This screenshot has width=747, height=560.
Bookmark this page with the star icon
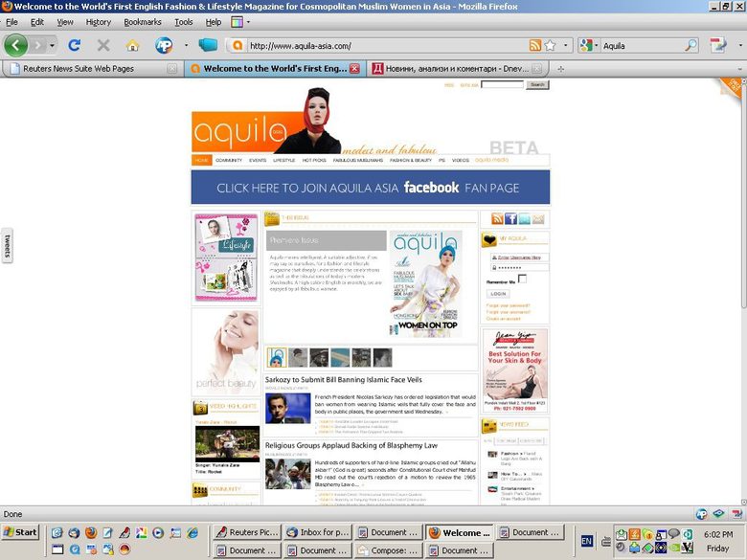pyautogui.click(x=550, y=46)
